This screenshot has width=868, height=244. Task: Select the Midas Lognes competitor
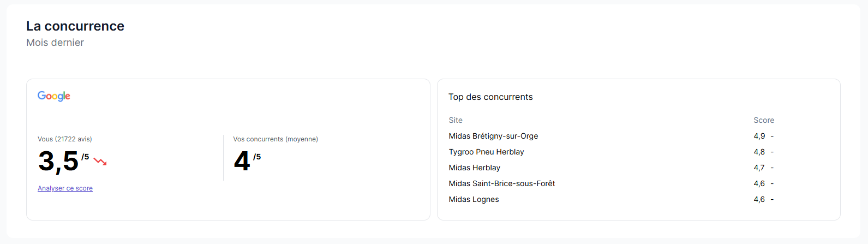tap(474, 199)
